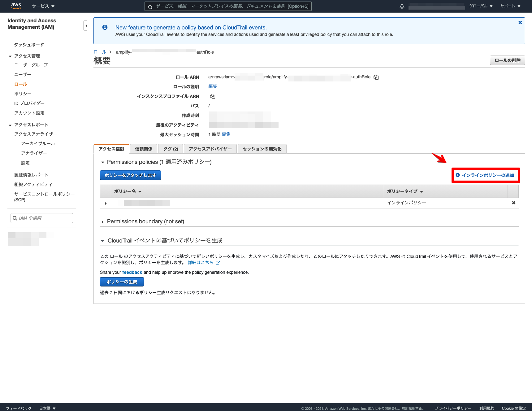Open ポリシー in the sidebar

pyautogui.click(x=23, y=94)
